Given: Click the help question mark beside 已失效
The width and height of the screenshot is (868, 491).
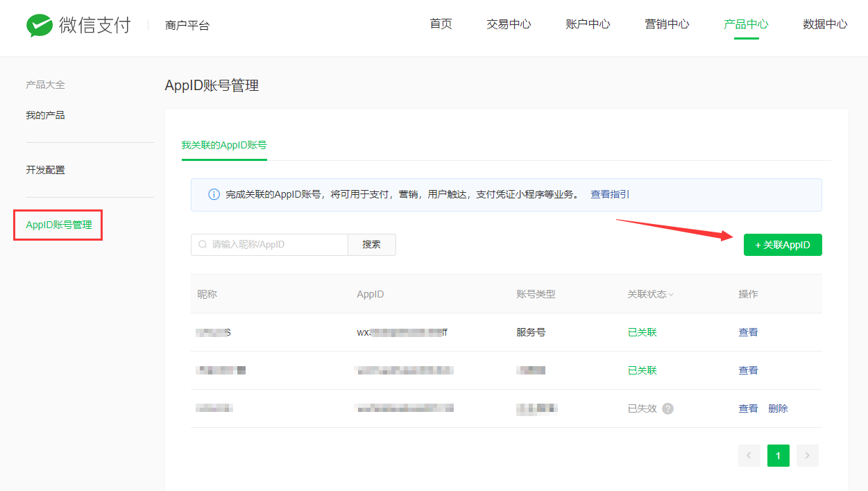Looking at the screenshot, I should [667, 408].
